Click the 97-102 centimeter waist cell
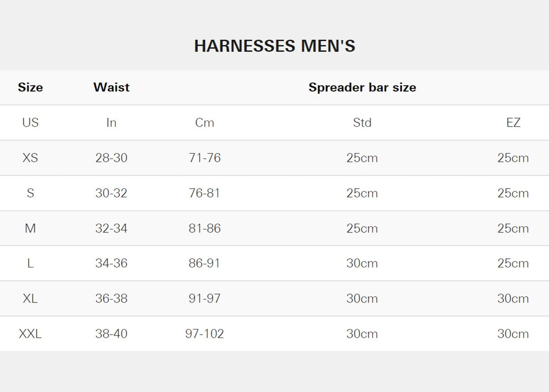549x392 pixels. click(x=204, y=334)
